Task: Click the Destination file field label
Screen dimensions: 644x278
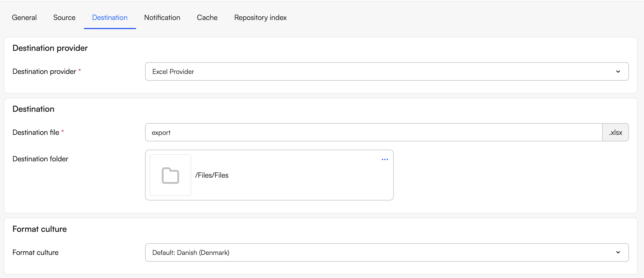Action: 36,133
